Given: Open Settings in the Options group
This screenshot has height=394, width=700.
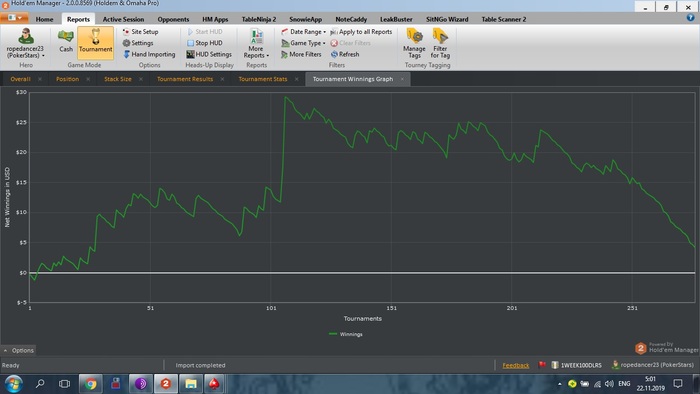Looking at the screenshot, I should click(x=138, y=43).
